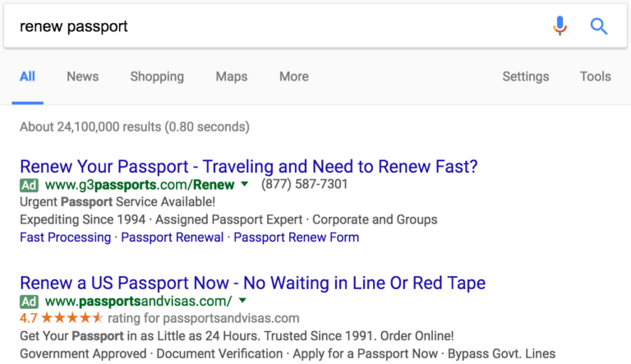The height and width of the screenshot is (364, 631).
Task: Open the Maps results tab
Action: click(x=232, y=76)
